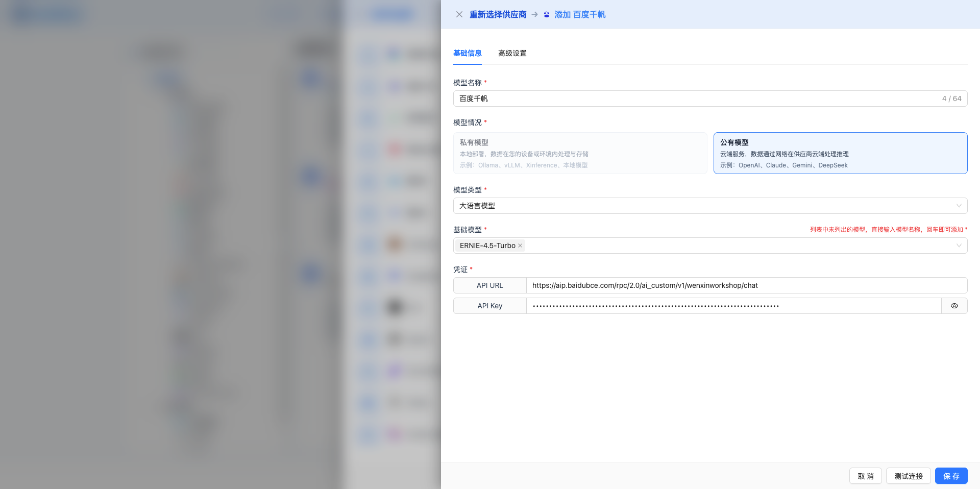The height and width of the screenshot is (489, 980).
Task: Click into the API URL input field
Action: tap(745, 285)
